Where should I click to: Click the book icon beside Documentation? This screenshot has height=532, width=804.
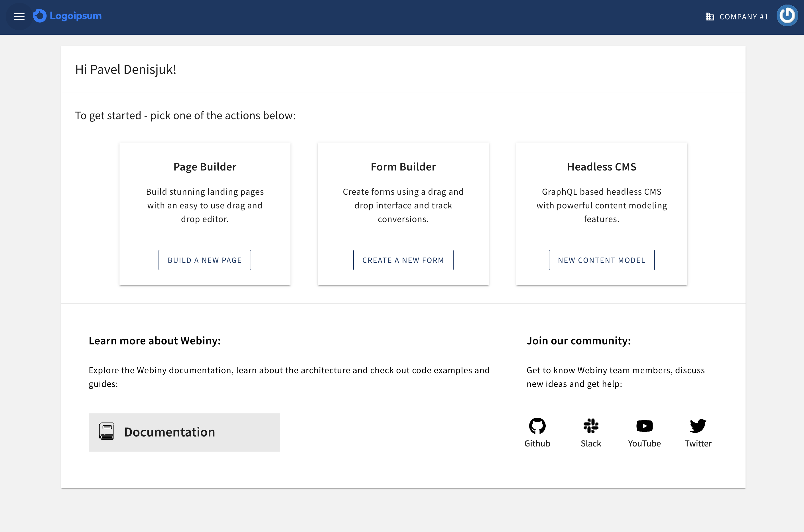pyautogui.click(x=106, y=432)
